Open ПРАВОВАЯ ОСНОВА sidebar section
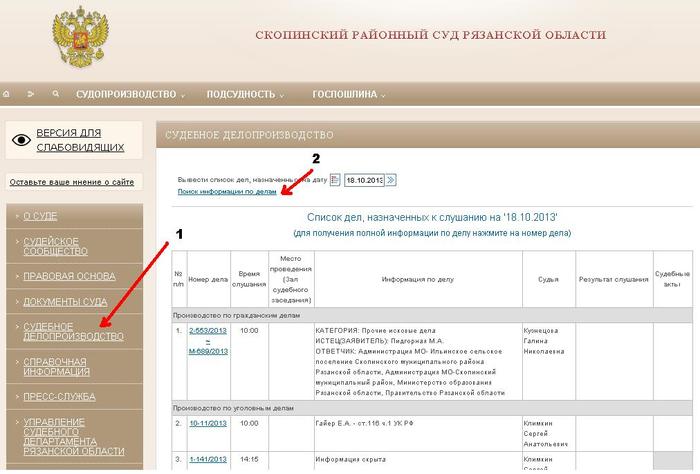The image size is (700, 474). click(x=69, y=276)
